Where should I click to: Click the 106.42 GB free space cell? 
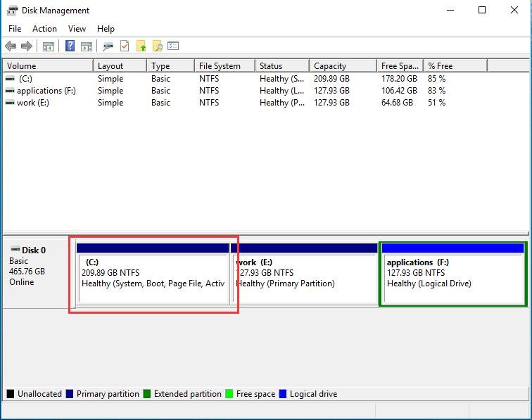click(399, 91)
